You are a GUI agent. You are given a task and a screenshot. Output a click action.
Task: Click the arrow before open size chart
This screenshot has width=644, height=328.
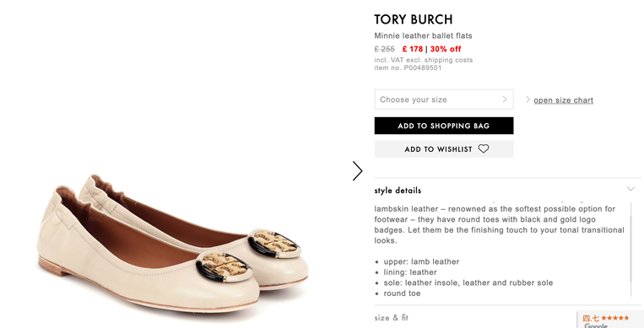pos(528,99)
